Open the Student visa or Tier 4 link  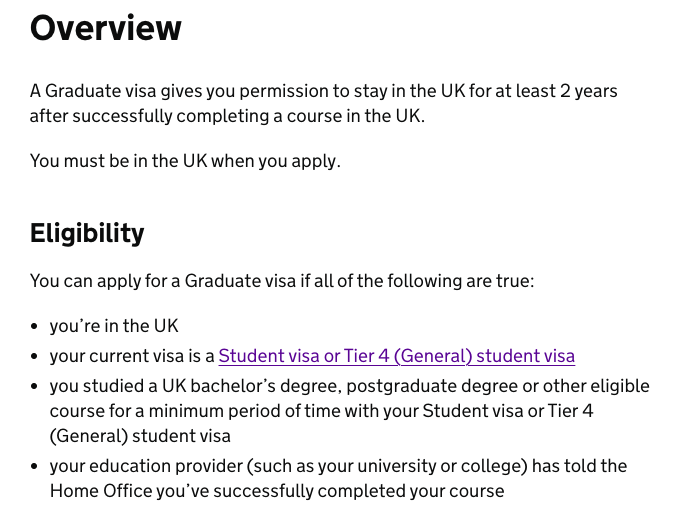396,356
